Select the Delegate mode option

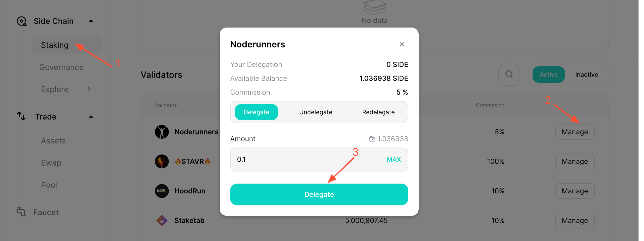point(256,112)
